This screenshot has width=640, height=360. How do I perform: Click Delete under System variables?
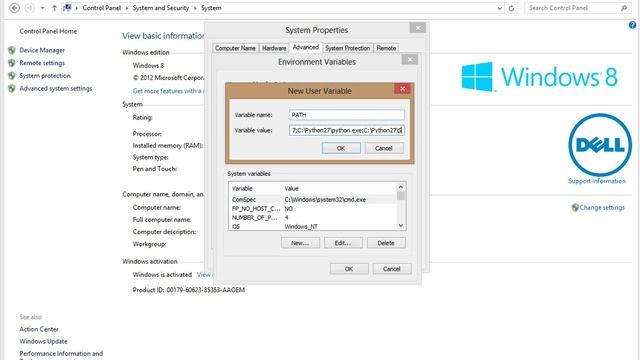click(386, 243)
